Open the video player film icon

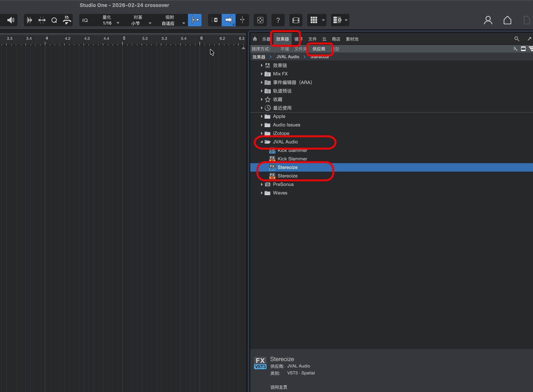296,20
